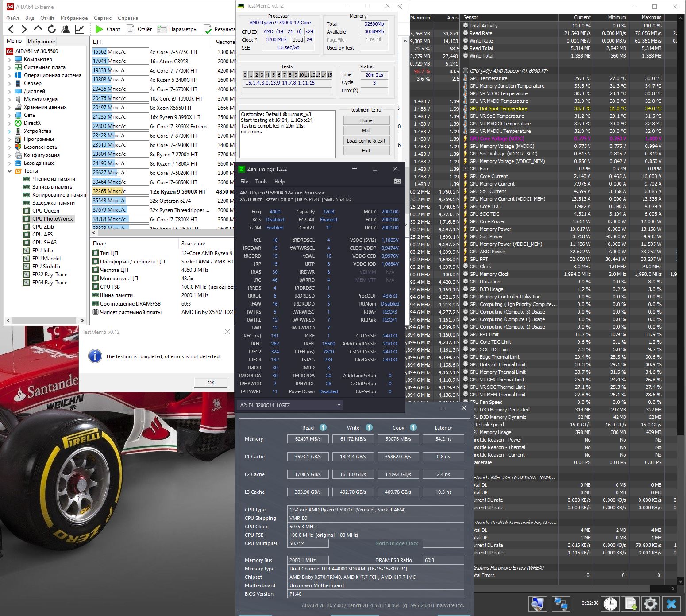Open HWiNFO settings gear
This screenshot has width=686, height=616.
point(651,604)
